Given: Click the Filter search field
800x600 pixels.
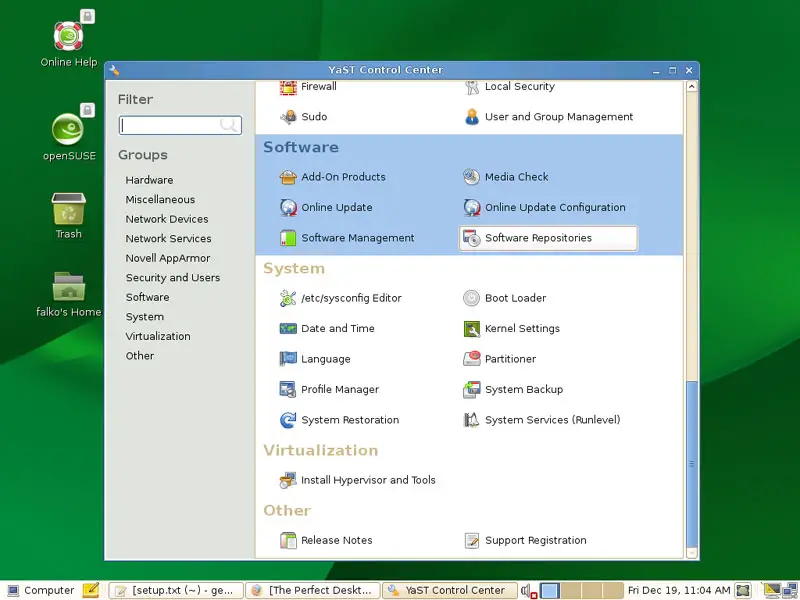Looking at the screenshot, I should [180, 125].
